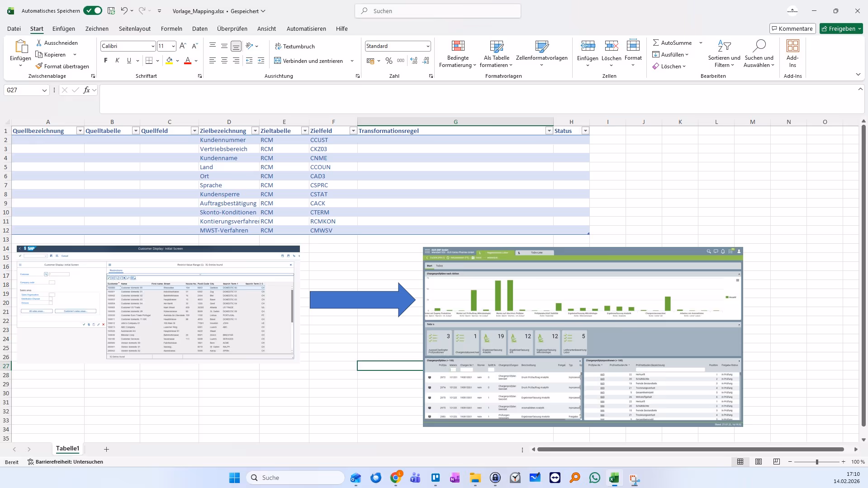Enable Textumbruch for the selection
The height and width of the screenshot is (488, 868).
[295, 46]
